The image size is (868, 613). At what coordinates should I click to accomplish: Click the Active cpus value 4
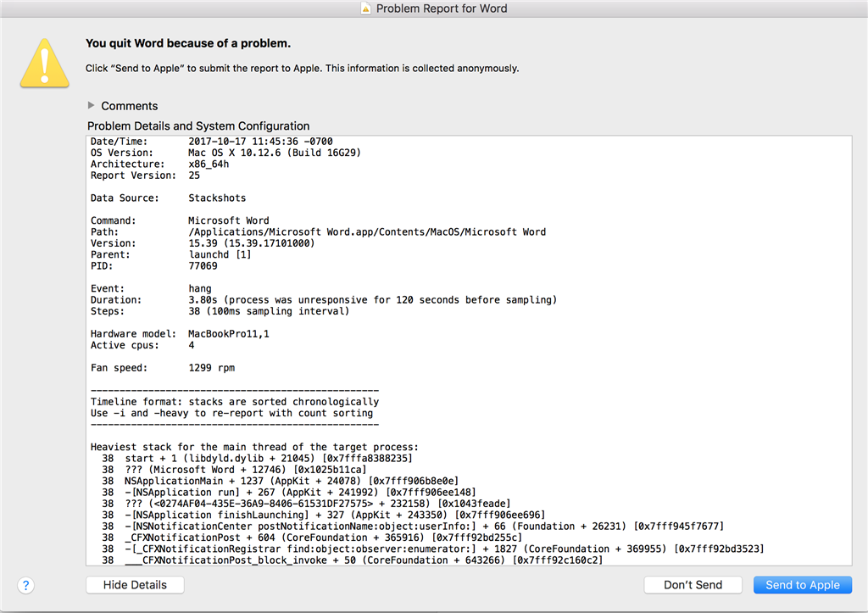pos(191,345)
